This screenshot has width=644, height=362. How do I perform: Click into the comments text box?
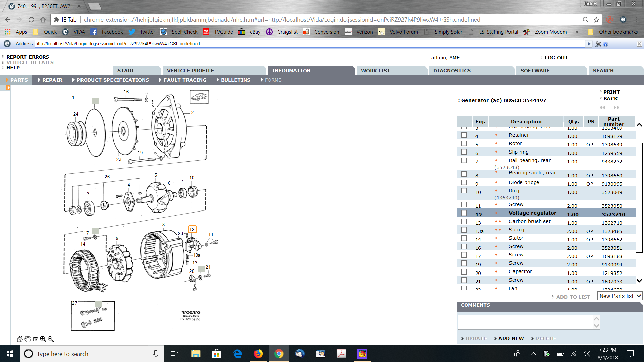coord(525,322)
